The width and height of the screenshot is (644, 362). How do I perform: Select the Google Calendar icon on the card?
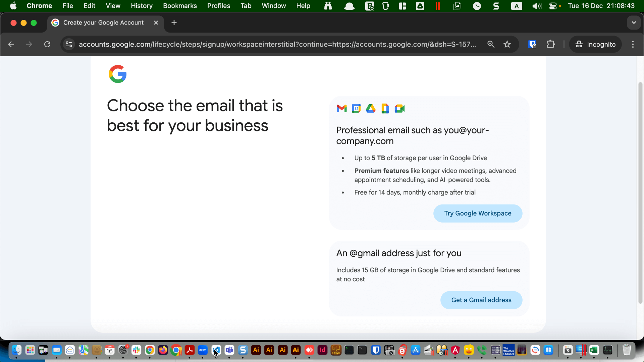[x=356, y=108]
